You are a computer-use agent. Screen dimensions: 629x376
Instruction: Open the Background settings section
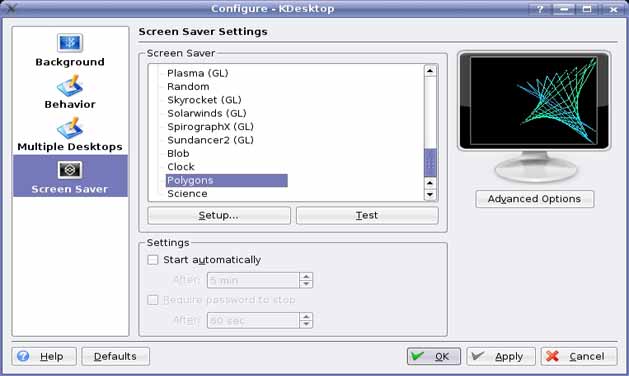(x=70, y=50)
